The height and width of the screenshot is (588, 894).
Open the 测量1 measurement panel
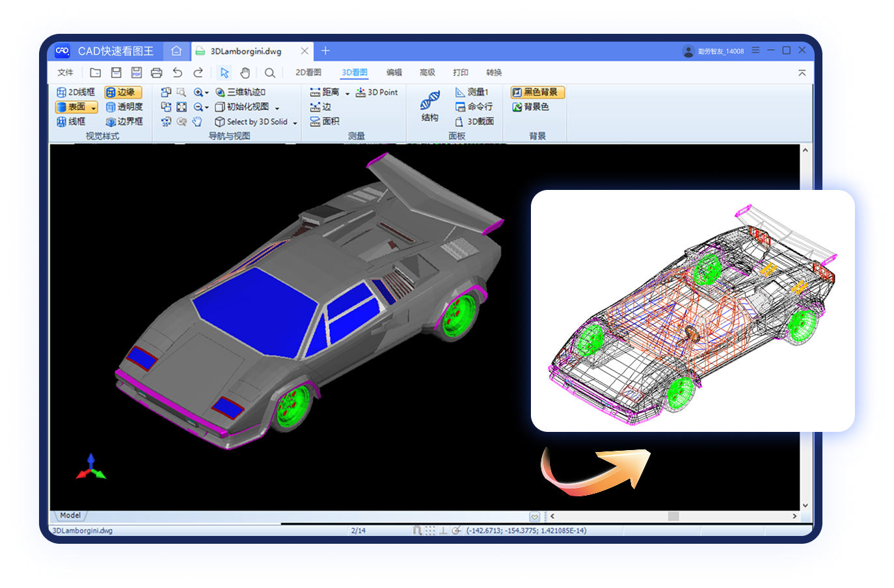pos(472,92)
